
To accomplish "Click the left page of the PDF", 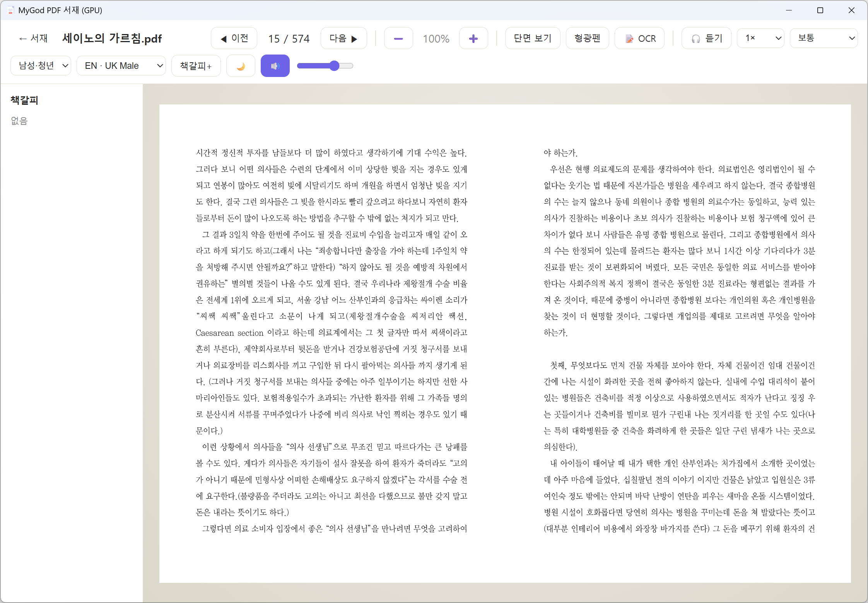I will pos(332,340).
